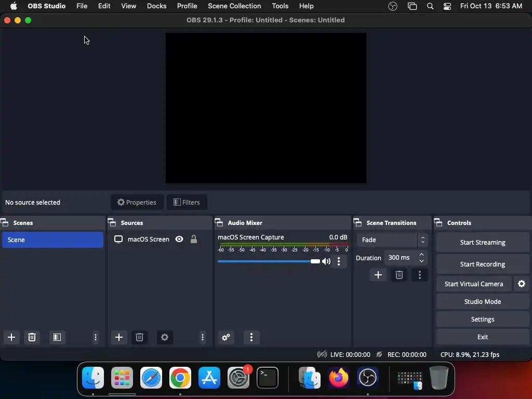Image resolution: width=532 pixels, height=399 pixels.
Task: Launch Google Chrome from the Dock
Action: tap(180, 378)
